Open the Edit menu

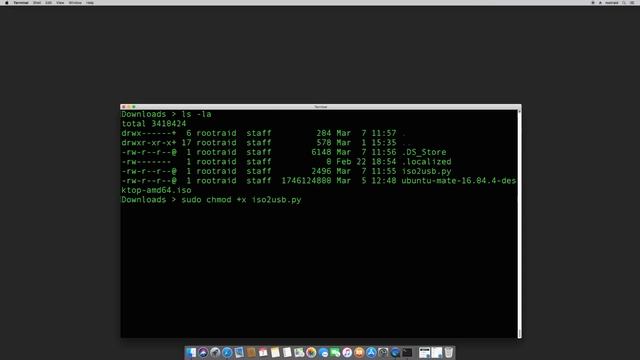(49, 2)
